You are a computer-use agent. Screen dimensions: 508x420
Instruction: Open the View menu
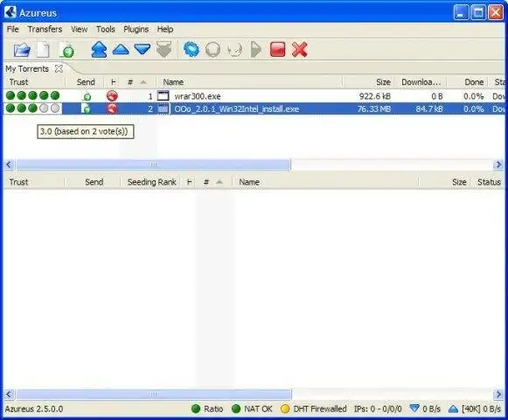pyautogui.click(x=80, y=29)
